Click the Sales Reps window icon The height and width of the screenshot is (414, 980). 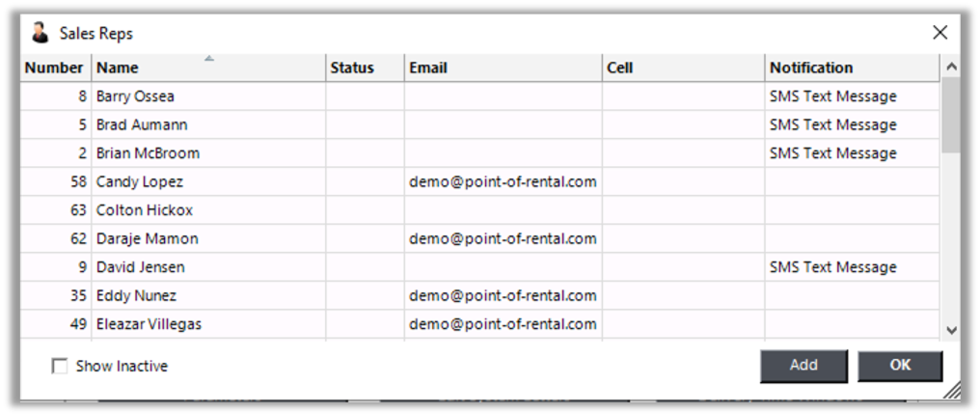pyautogui.click(x=40, y=33)
